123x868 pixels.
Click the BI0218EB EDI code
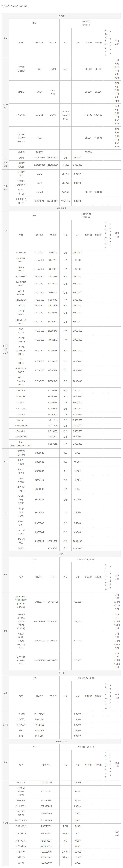(53, 276)
